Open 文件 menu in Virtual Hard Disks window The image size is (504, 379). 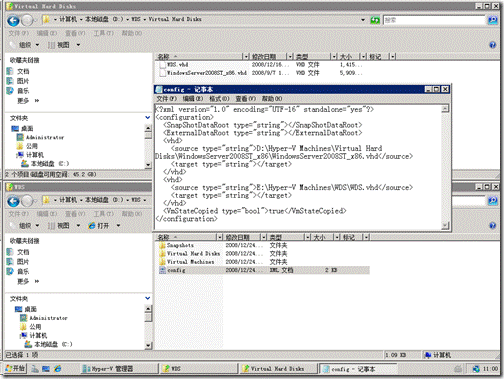point(18,33)
